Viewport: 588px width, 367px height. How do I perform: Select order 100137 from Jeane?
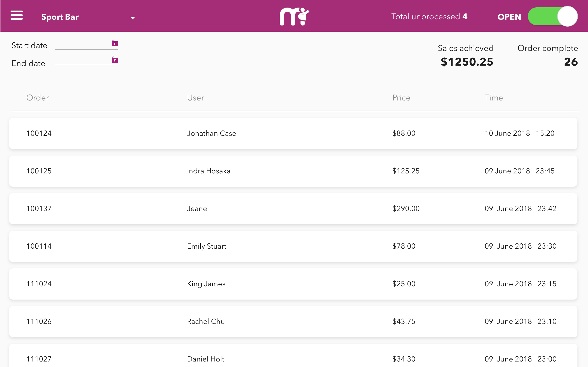click(293, 209)
